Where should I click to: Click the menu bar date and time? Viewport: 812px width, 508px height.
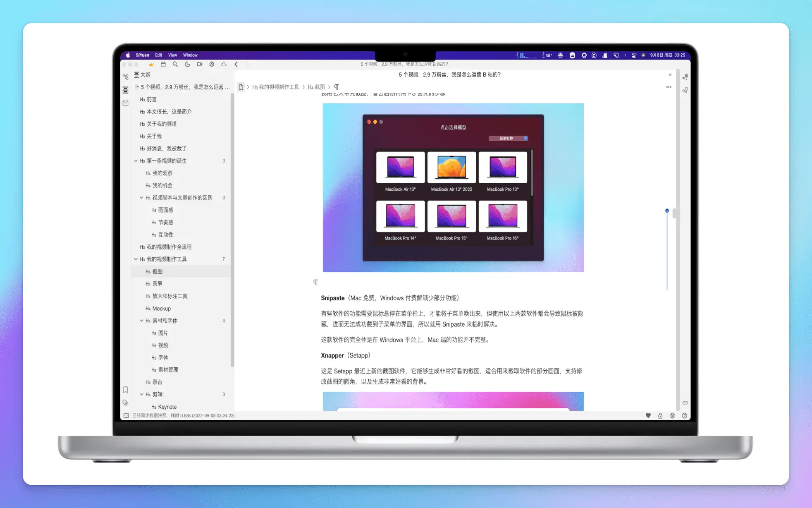coord(667,55)
